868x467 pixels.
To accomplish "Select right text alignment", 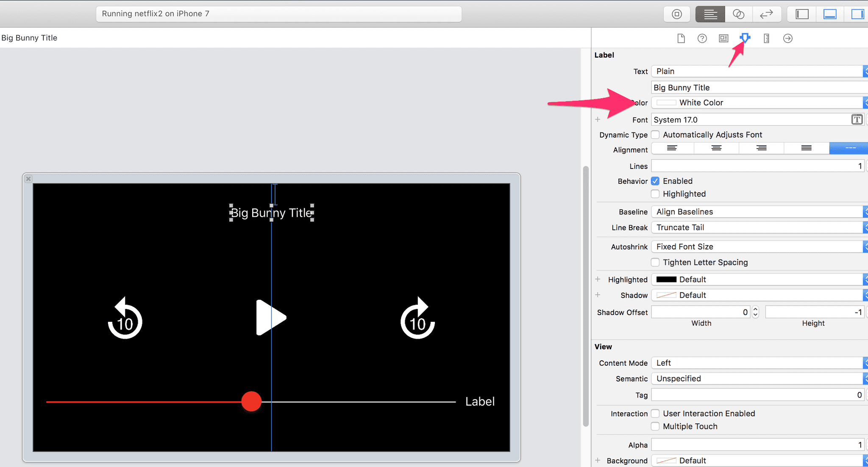I will pyautogui.click(x=762, y=148).
